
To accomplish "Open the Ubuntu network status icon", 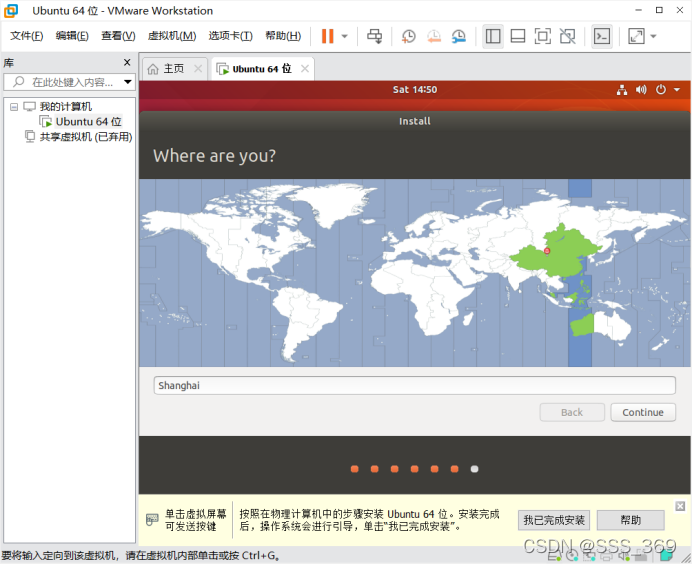I will (622, 90).
